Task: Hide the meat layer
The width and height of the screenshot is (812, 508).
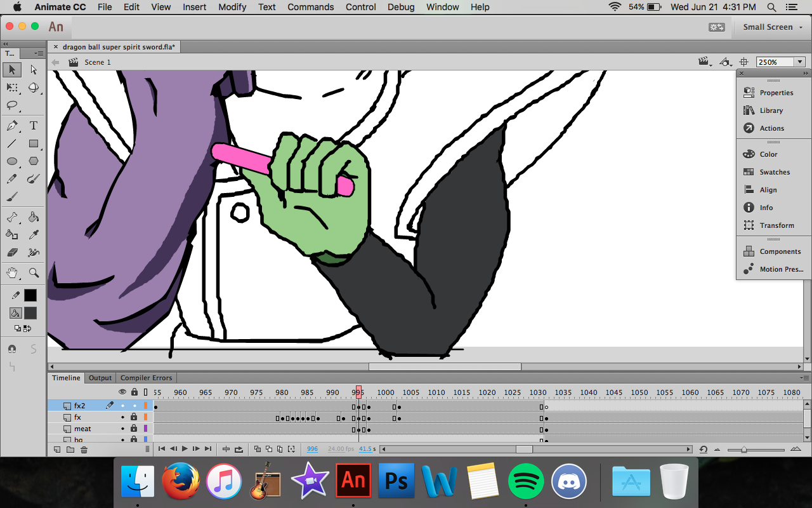Action: click(122, 429)
